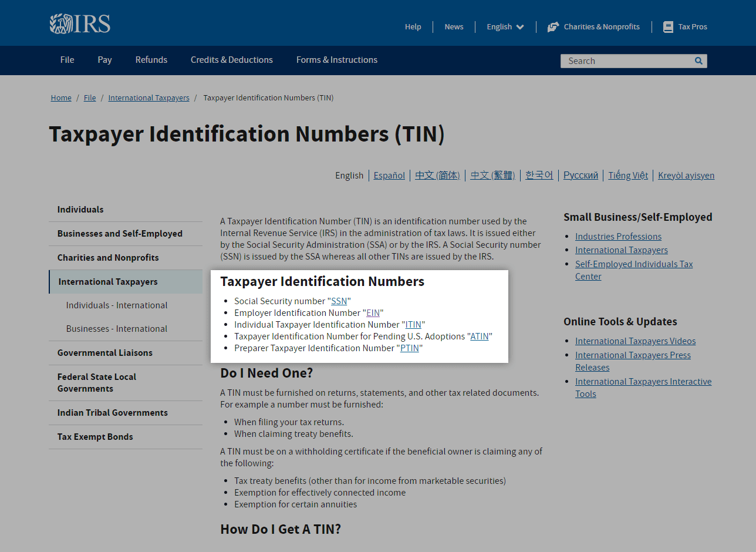The height and width of the screenshot is (552, 756).
Task: Open the Pay menu
Action: [x=105, y=60]
